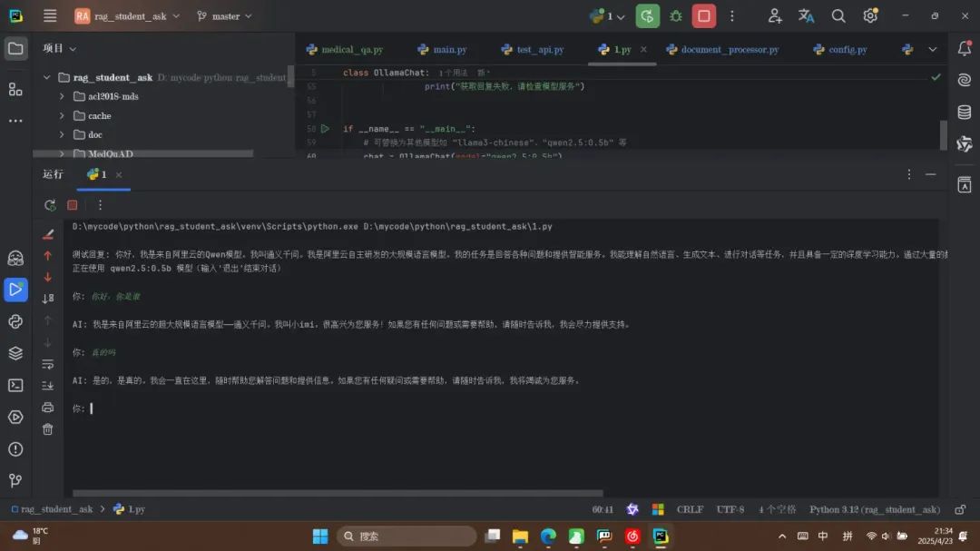Toggle soft-wrap in the run console
The height and width of the screenshot is (551, 980).
tap(48, 364)
